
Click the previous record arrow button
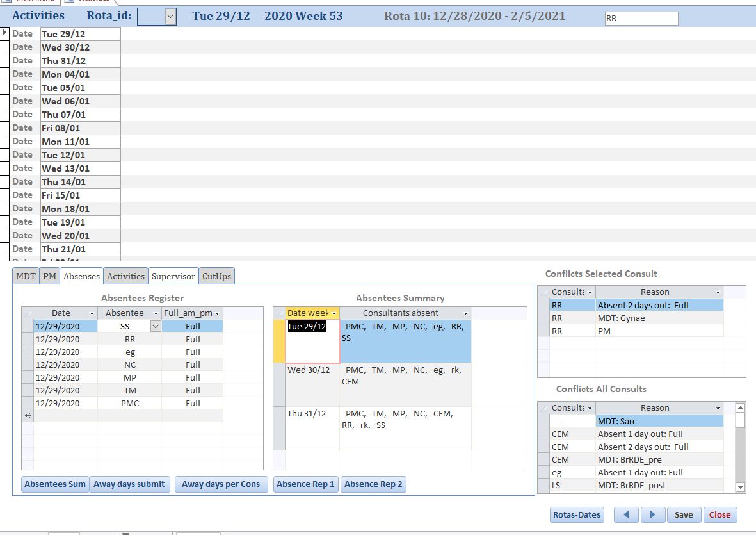click(x=626, y=514)
